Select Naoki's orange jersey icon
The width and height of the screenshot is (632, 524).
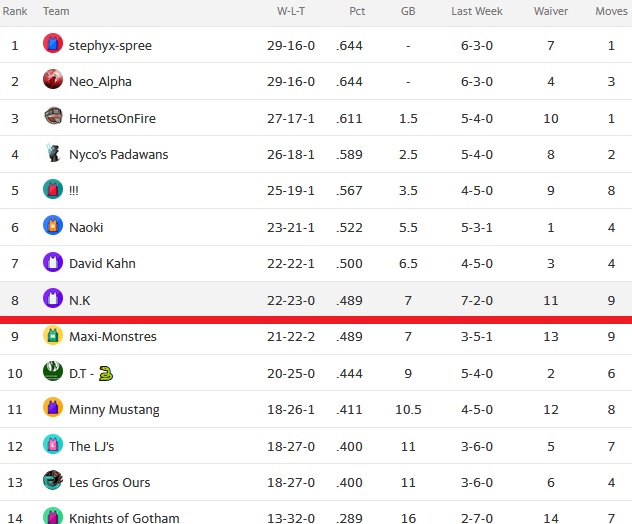click(53, 225)
